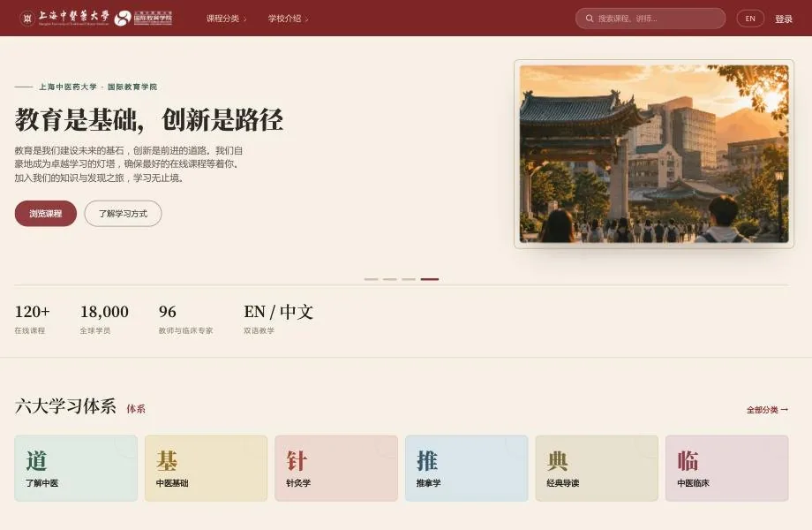This screenshot has height=530, width=812.
Task: Open the 针 针灸学 category card
Action: coord(336,468)
